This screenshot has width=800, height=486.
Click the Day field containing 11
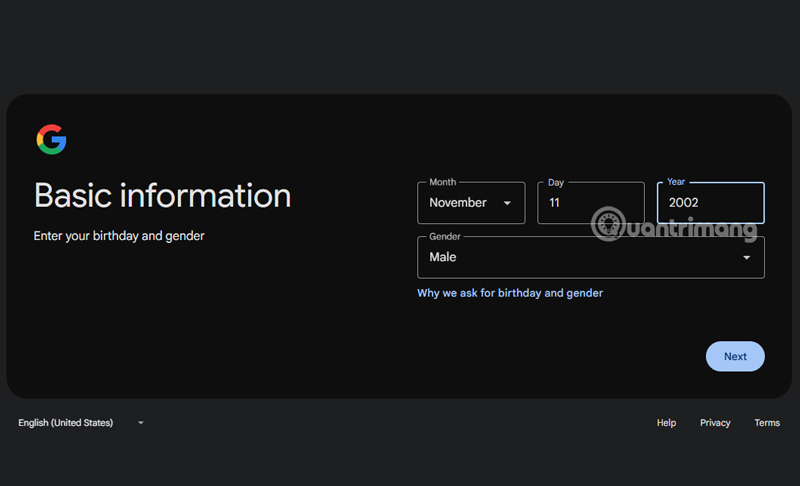click(590, 203)
